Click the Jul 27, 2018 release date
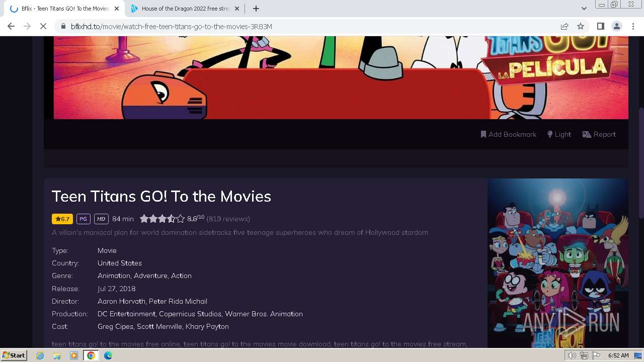Image resolution: width=644 pixels, height=362 pixels. tap(117, 289)
